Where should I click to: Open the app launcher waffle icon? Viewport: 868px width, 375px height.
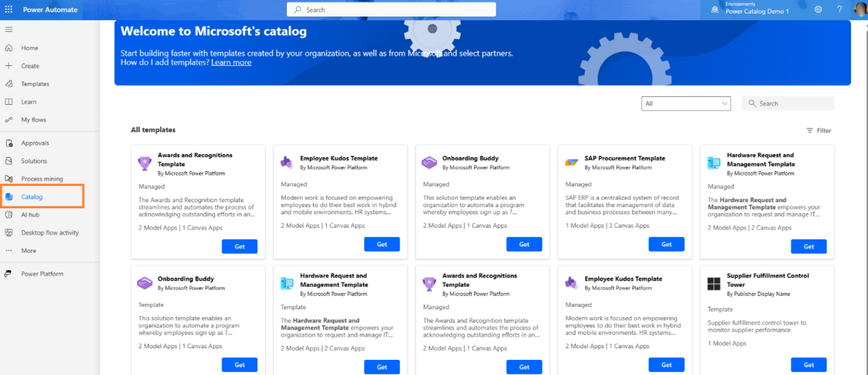(x=9, y=9)
